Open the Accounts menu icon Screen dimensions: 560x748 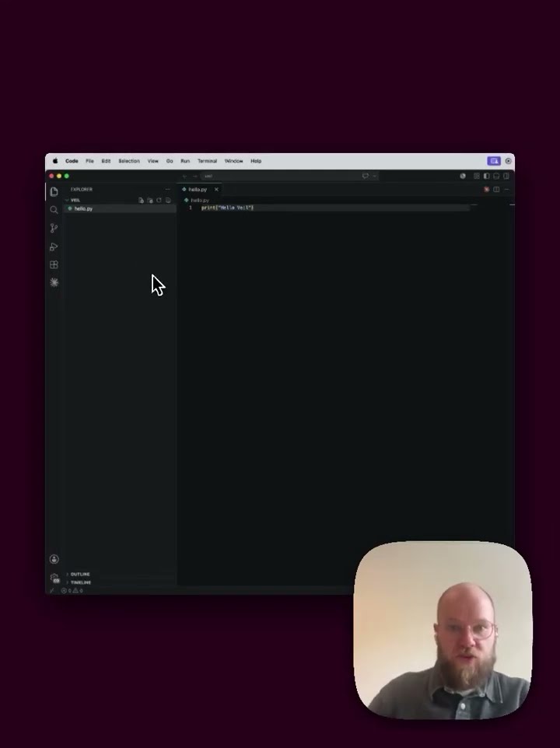[54, 559]
